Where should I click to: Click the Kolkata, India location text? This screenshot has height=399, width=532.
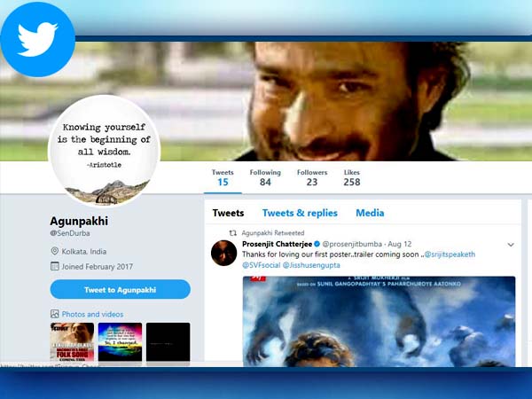(x=84, y=252)
